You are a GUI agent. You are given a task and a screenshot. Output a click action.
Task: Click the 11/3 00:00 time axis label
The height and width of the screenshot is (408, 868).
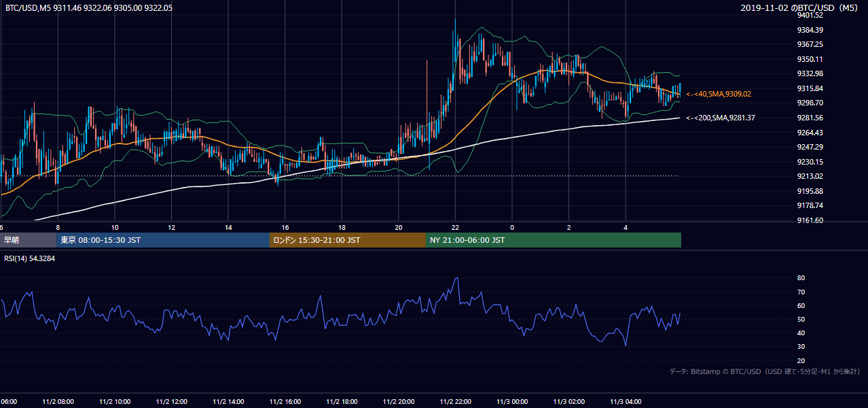click(512, 401)
